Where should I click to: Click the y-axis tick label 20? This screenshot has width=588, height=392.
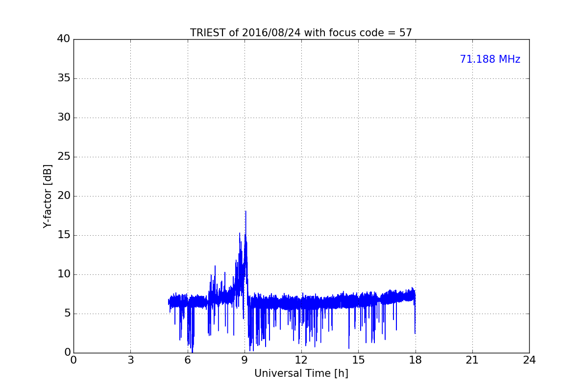pos(64,196)
